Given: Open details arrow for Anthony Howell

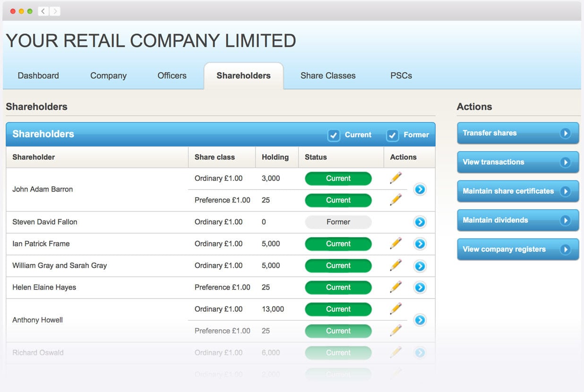Looking at the screenshot, I should tap(420, 320).
